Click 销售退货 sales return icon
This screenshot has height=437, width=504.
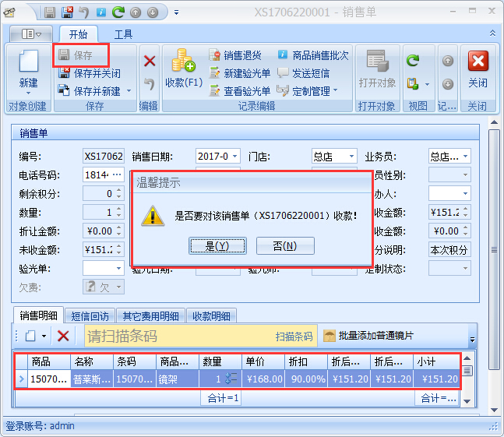(x=216, y=55)
